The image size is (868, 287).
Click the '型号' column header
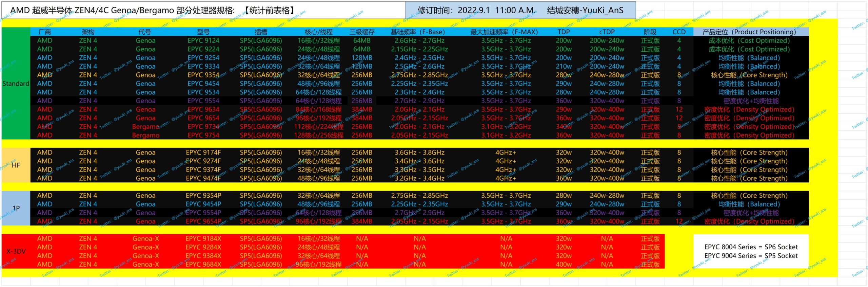[x=203, y=32]
